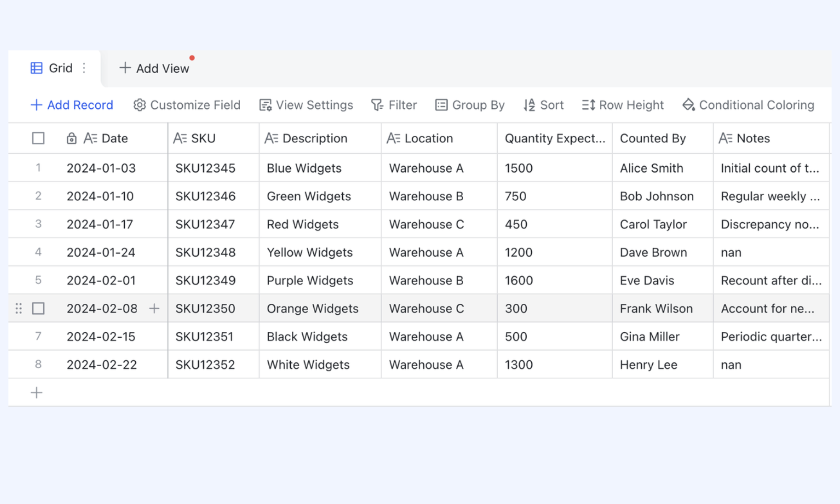Image resolution: width=840 pixels, height=504 pixels.
Task: Select the Dave Brown cell
Action: click(663, 252)
